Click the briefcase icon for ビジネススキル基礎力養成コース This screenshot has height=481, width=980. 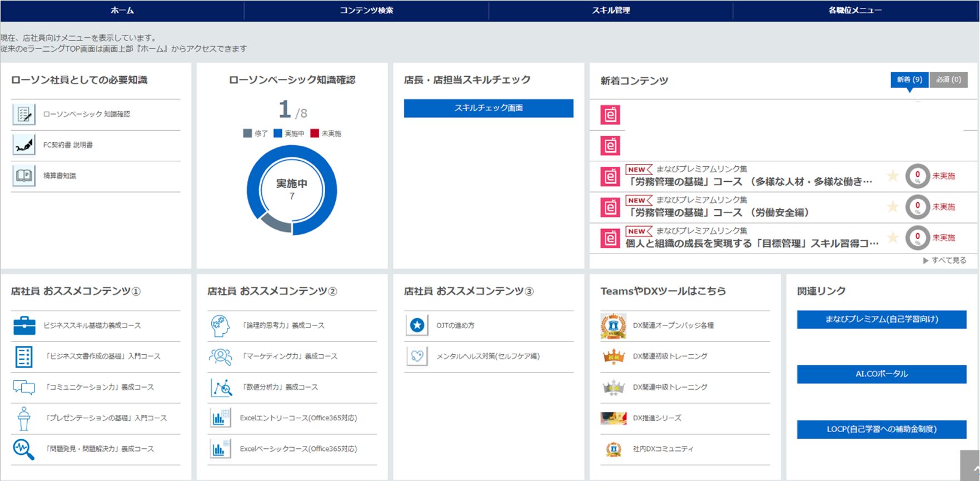[x=24, y=325]
